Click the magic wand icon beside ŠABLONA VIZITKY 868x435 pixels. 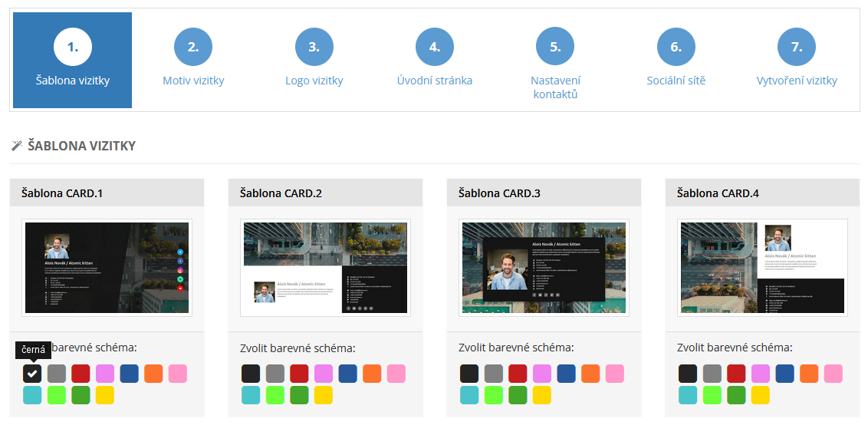(x=17, y=146)
